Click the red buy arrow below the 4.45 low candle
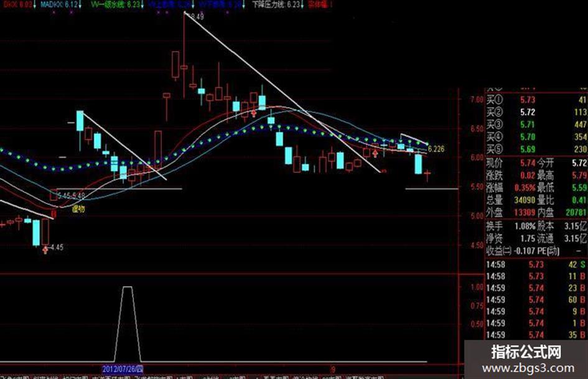The image size is (588, 379). pyautogui.click(x=45, y=250)
